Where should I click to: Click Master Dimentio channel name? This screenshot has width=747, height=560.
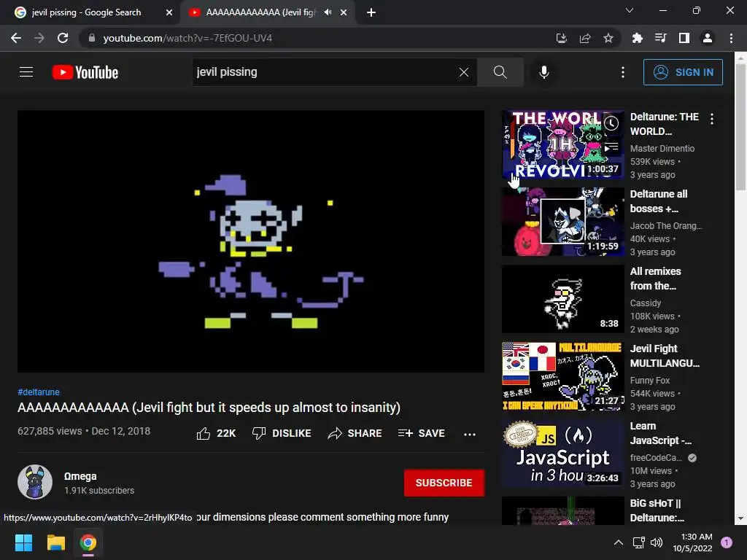662,149
